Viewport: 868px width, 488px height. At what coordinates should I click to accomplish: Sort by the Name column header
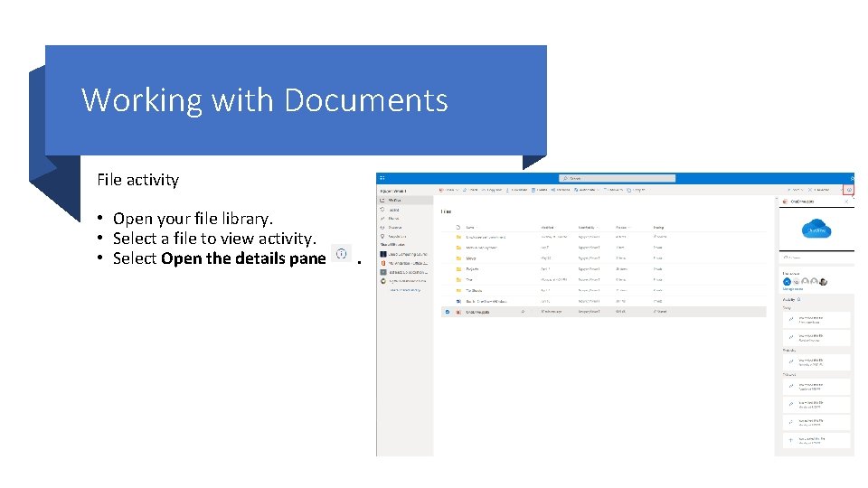471,228
